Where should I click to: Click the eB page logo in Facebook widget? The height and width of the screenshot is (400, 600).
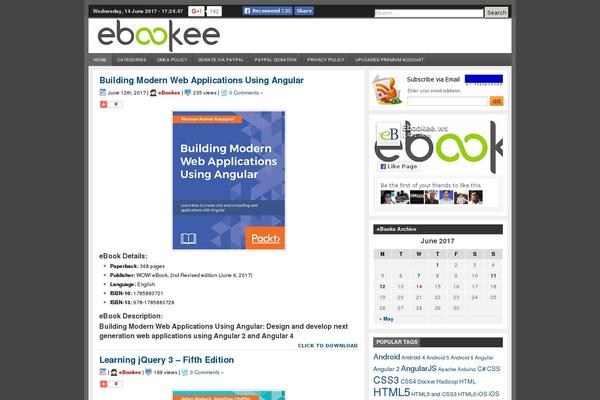tap(388, 134)
